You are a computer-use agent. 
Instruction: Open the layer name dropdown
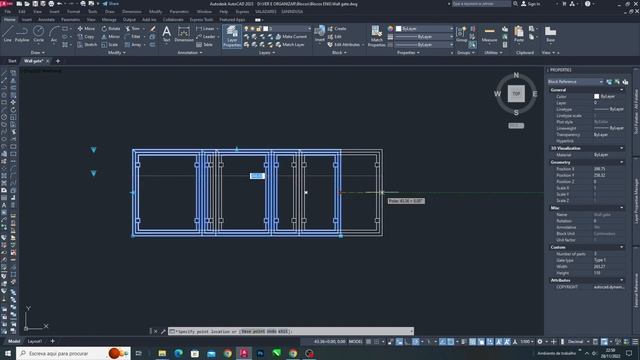[309, 29]
